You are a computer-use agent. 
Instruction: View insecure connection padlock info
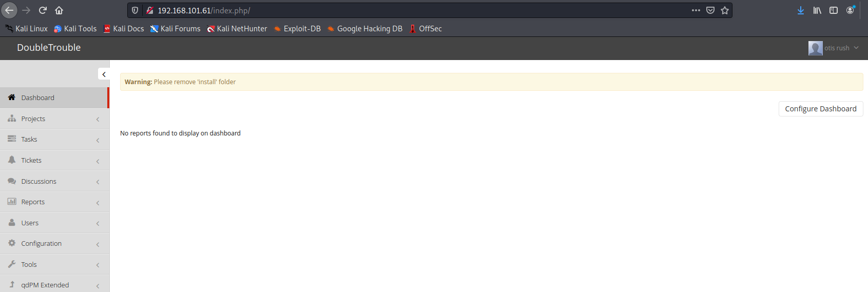click(x=150, y=10)
